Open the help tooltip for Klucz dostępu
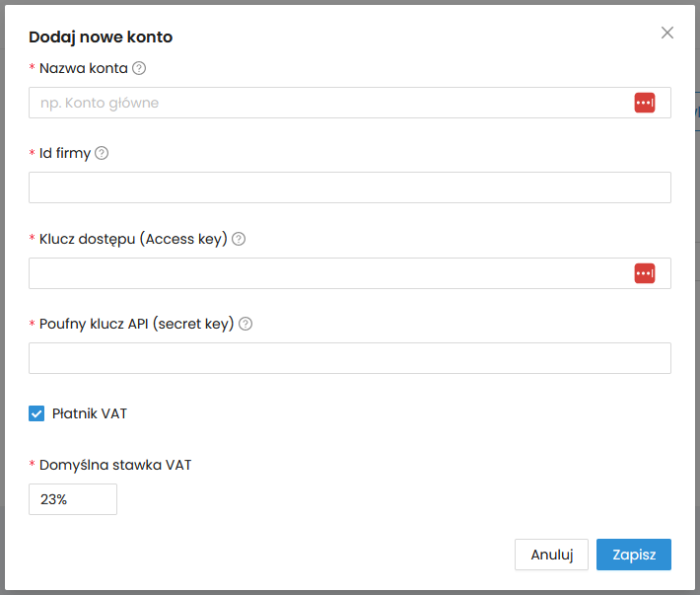The height and width of the screenshot is (595, 700). point(239,239)
